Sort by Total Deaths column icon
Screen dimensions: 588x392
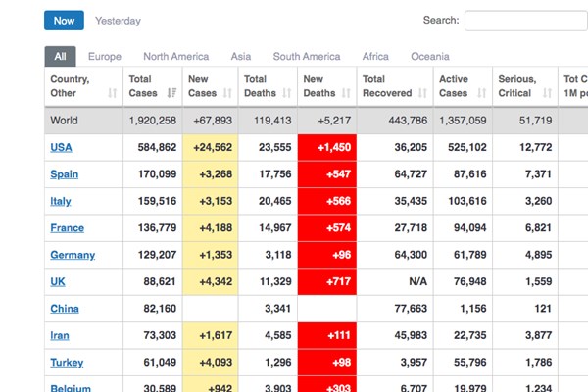point(286,93)
